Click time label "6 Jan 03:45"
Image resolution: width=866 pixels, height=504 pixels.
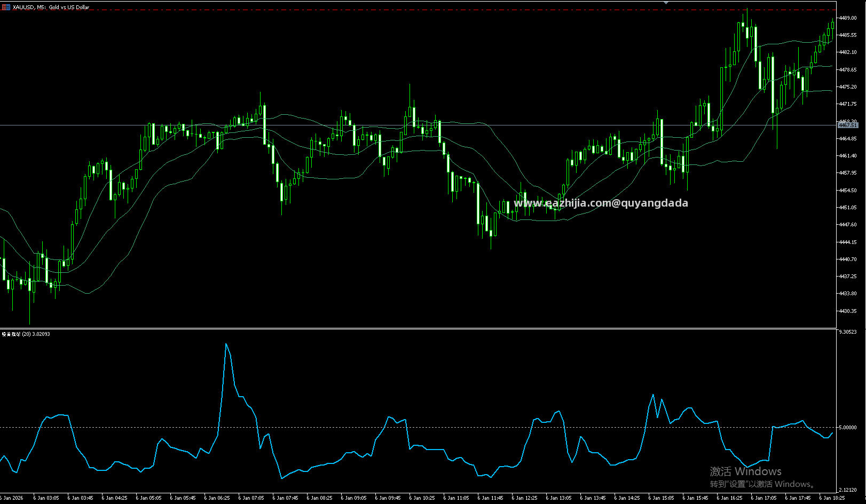click(x=80, y=498)
